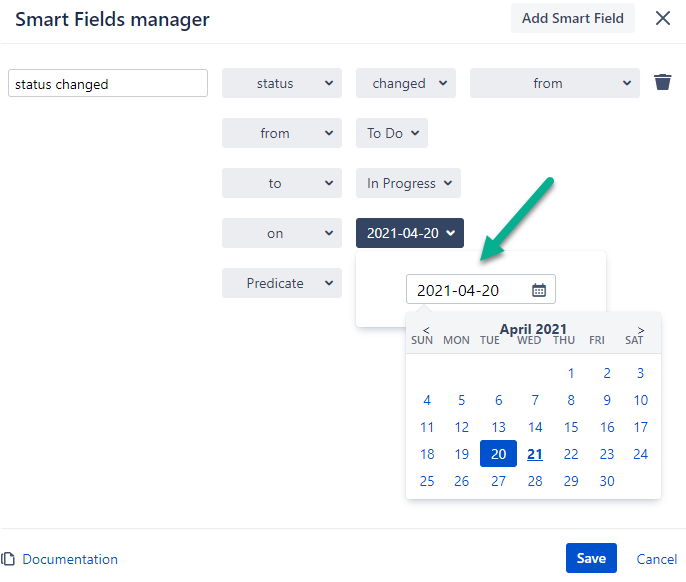Cancel the smart field changes
Image resolution: width=686 pixels, height=582 pixels.
point(657,559)
